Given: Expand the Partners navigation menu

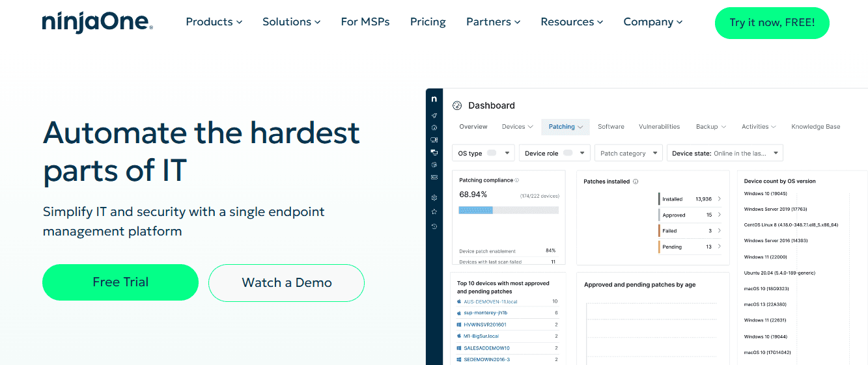Looking at the screenshot, I should (494, 22).
